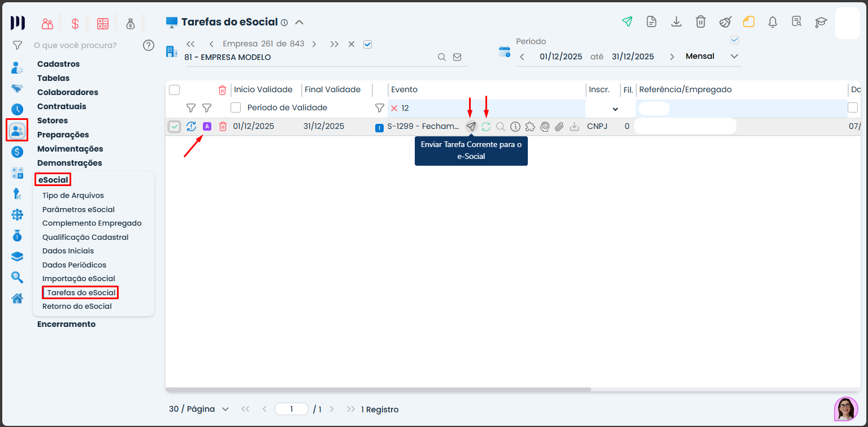Click the info icon in task row

515,127
